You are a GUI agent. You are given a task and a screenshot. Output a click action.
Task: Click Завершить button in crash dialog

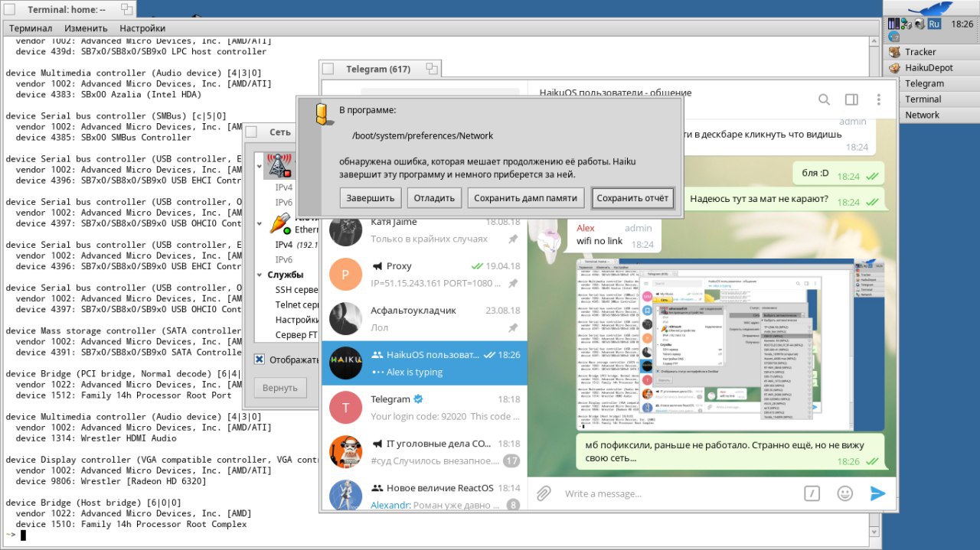[x=371, y=198]
